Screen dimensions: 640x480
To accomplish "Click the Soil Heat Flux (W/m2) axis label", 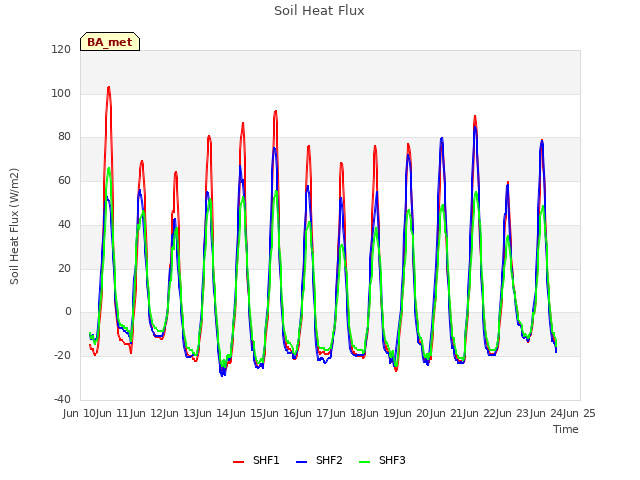I will point(14,226).
